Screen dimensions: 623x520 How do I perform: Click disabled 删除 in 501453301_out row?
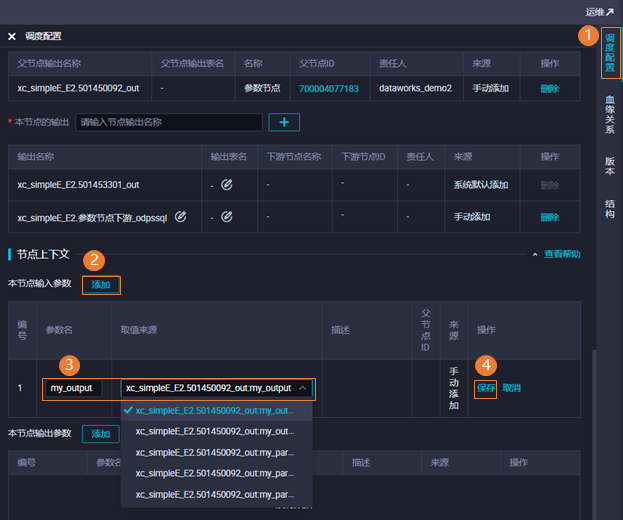point(549,185)
